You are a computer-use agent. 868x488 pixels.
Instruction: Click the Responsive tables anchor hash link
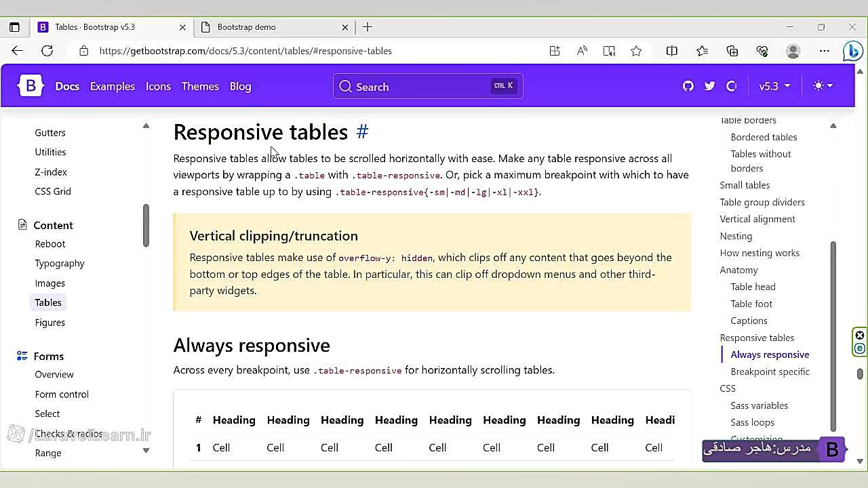click(x=362, y=131)
